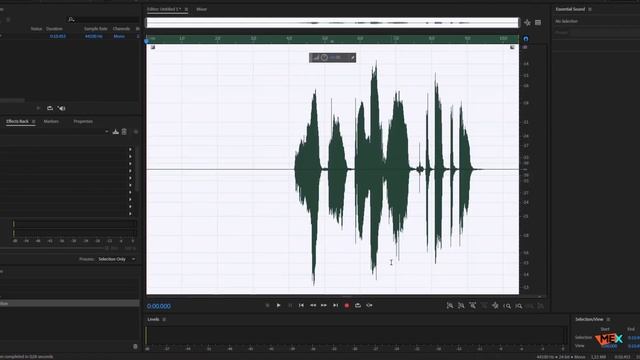Open the Selection/View panel menu

[608, 319]
